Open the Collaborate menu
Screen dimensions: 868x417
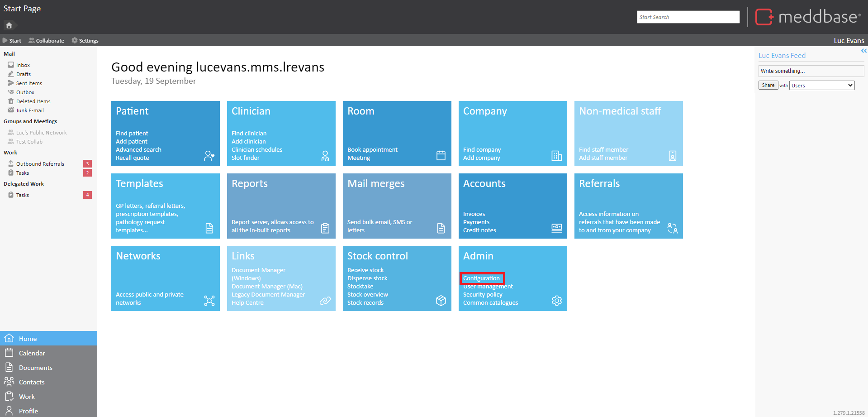(x=47, y=41)
